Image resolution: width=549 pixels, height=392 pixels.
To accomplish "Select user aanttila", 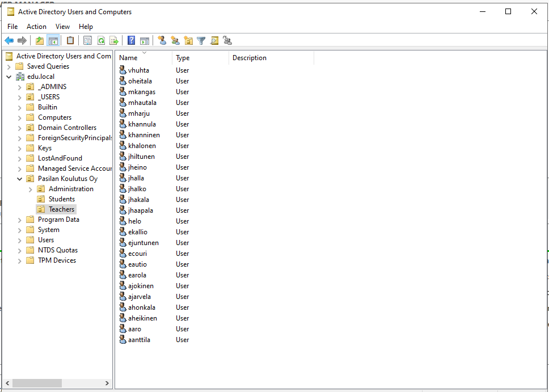I will [x=139, y=339].
